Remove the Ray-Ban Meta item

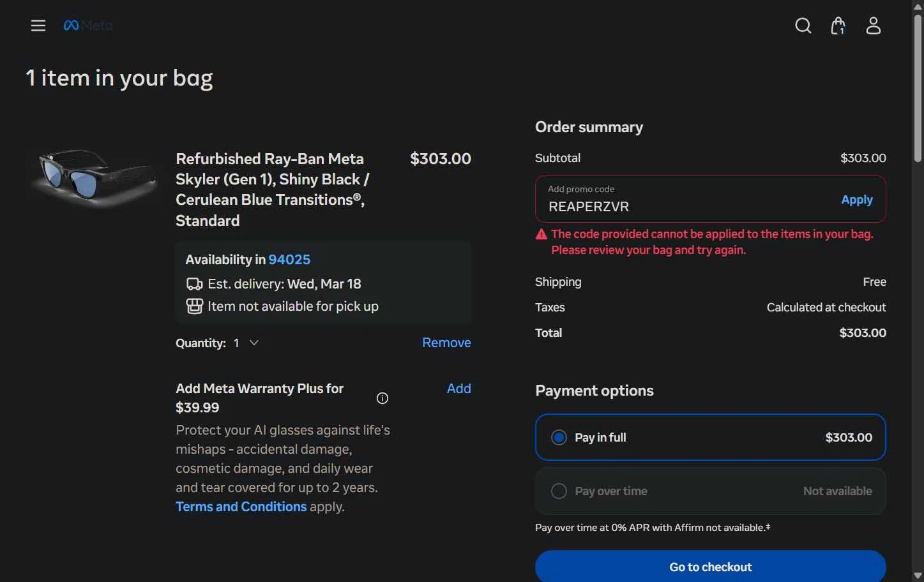pyautogui.click(x=446, y=343)
